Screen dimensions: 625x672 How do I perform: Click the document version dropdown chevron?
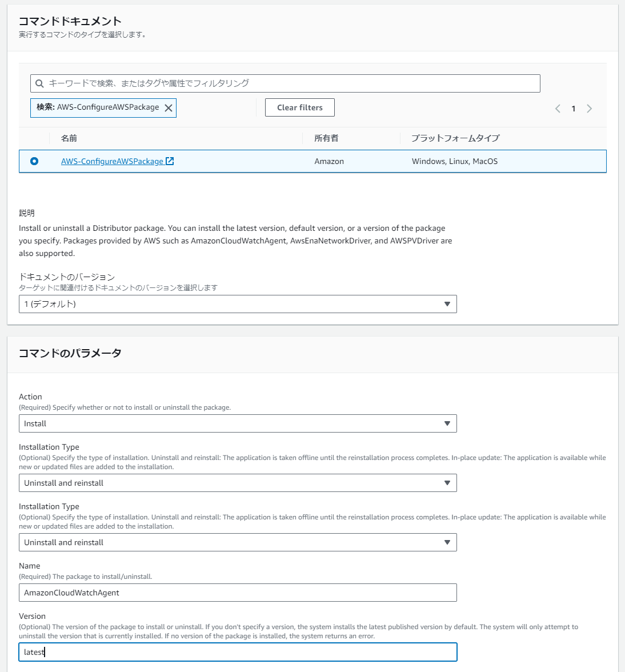447,304
